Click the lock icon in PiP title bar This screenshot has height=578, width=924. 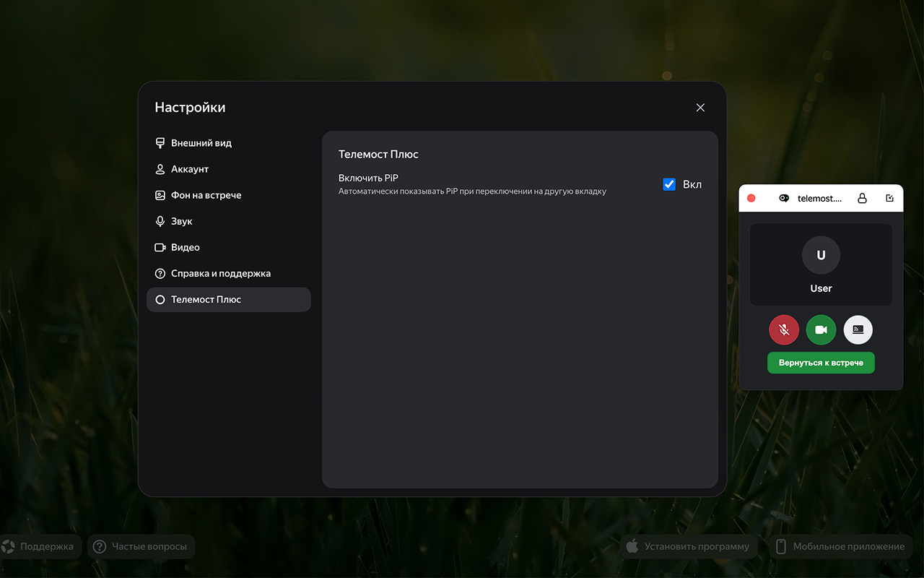pyautogui.click(x=862, y=198)
